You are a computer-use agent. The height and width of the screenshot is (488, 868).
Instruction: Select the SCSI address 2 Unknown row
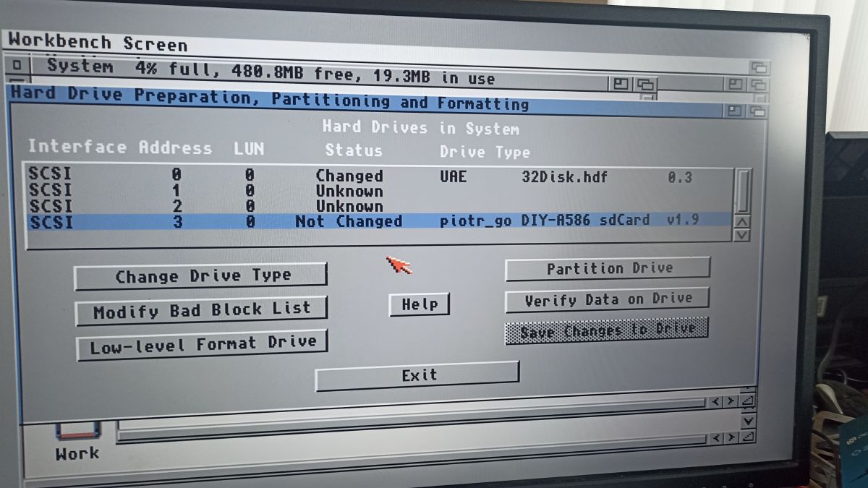pos(379,206)
